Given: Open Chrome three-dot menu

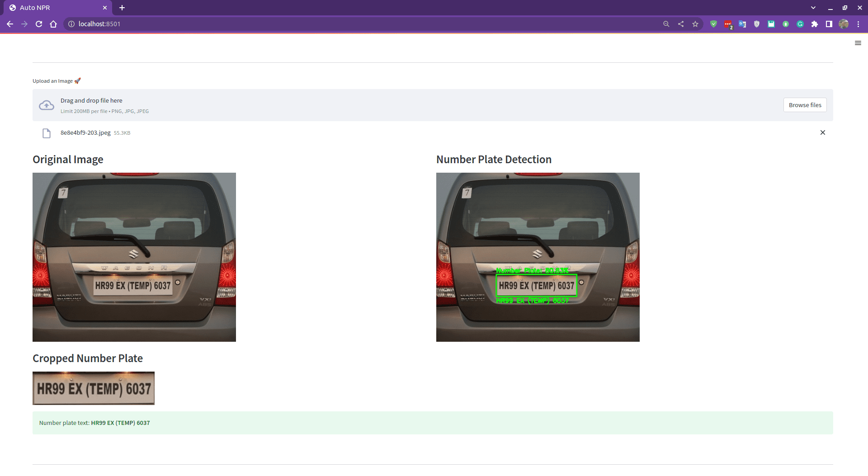Looking at the screenshot, I should (858, 24).
